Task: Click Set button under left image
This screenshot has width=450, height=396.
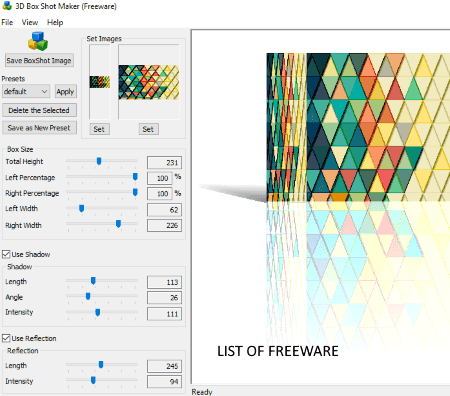Action: pos(99,129)
